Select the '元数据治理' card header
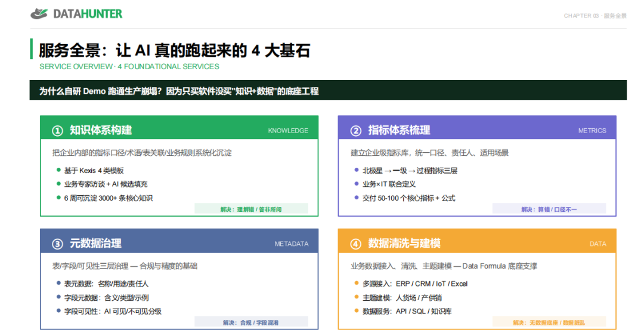The height and width of the screenshot is (336, 644). point(179,241)
